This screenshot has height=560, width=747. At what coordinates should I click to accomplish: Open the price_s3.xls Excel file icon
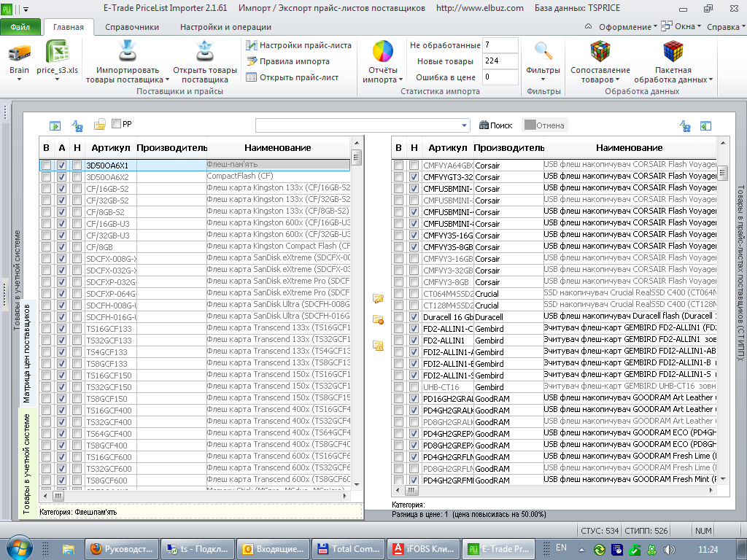(57, 52)
